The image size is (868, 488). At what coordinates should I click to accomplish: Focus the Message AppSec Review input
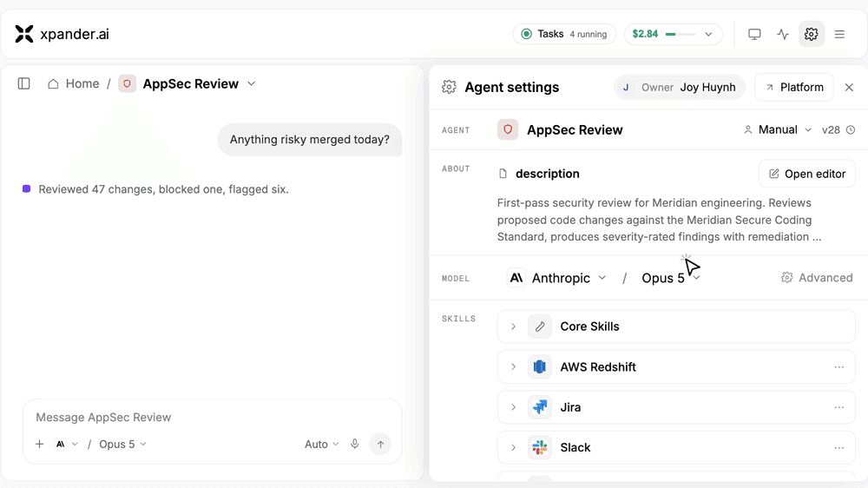(212, 417)
